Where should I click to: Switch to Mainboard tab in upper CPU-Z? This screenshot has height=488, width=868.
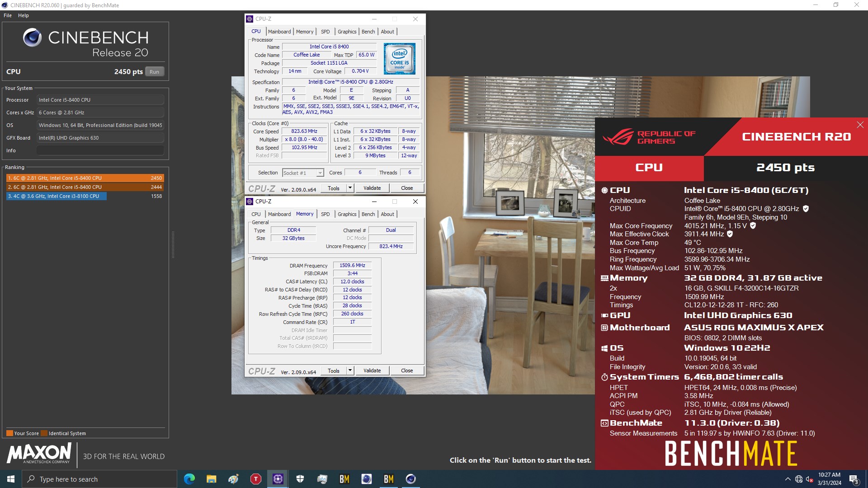[x=279, y=32]
